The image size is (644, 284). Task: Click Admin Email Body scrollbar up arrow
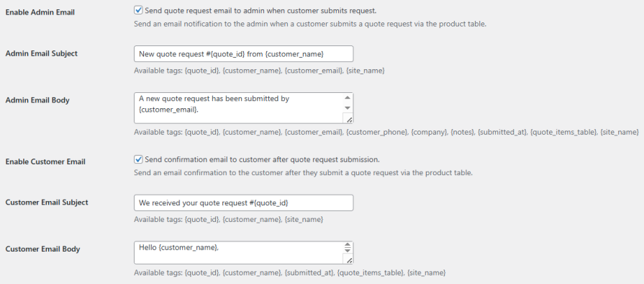(x=348, y=97)
